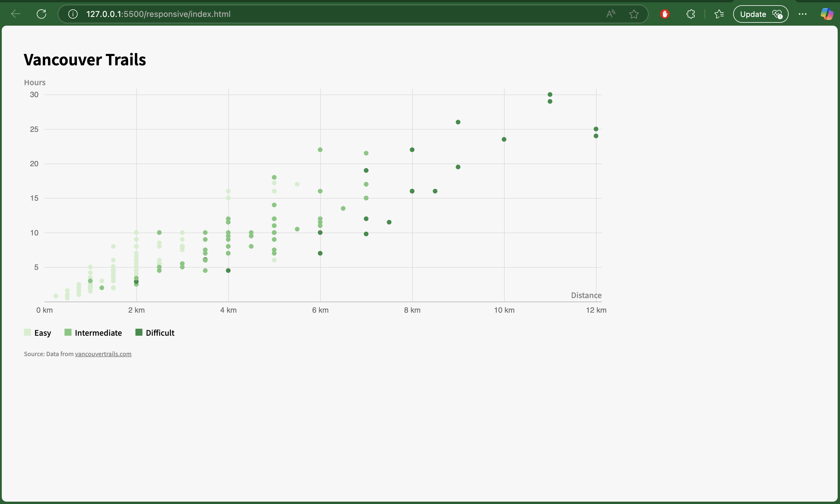The image size is (840, 504).
Task: Click the Difficult legend color swatch
Action: pyautogui.click(x=139, y=332)
